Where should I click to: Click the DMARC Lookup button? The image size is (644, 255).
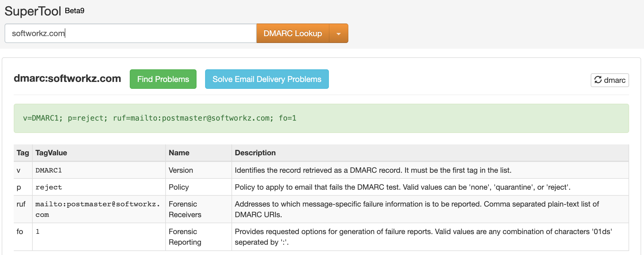(x=292, y=34)
